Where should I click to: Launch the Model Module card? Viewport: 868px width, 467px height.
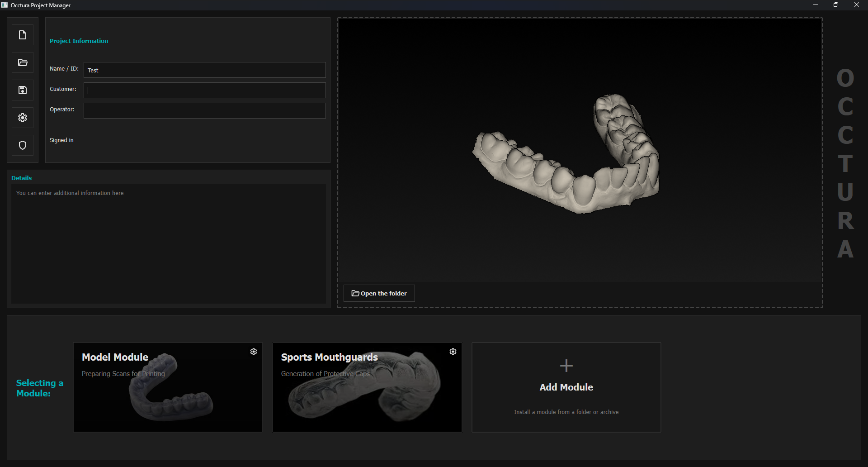tap(168, 387)
